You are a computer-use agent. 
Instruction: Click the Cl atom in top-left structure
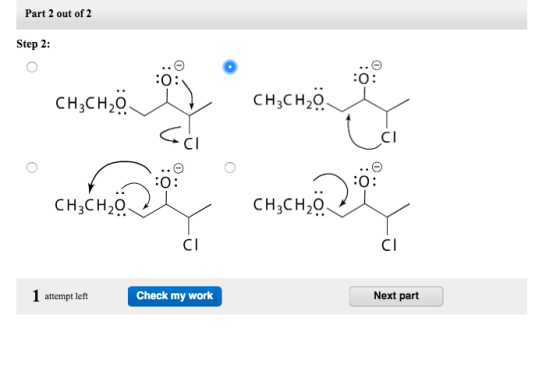coord(191,144)
